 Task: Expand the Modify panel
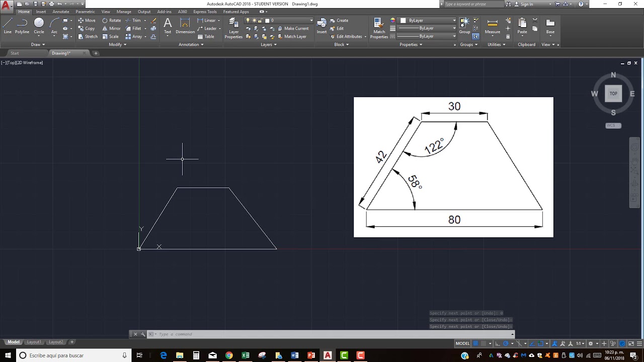pyautogui.click(x=117, y=44)
